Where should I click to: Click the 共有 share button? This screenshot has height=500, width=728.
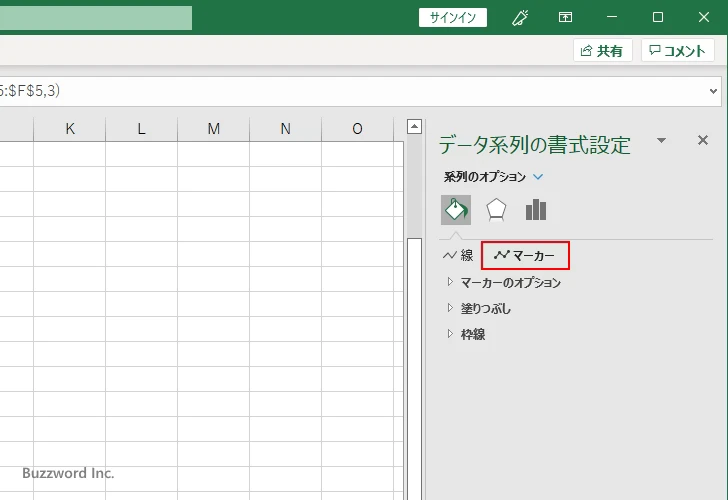tap(602, 51)
